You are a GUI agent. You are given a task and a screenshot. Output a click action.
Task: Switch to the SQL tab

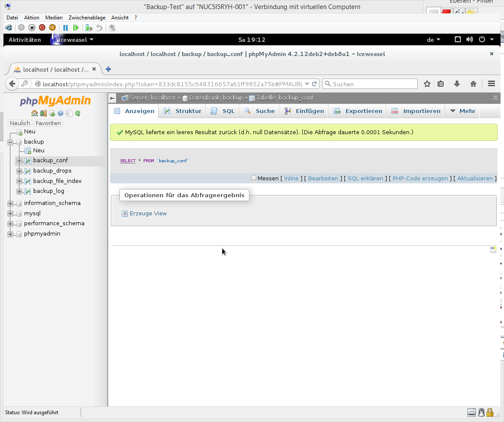pos(222,111)
